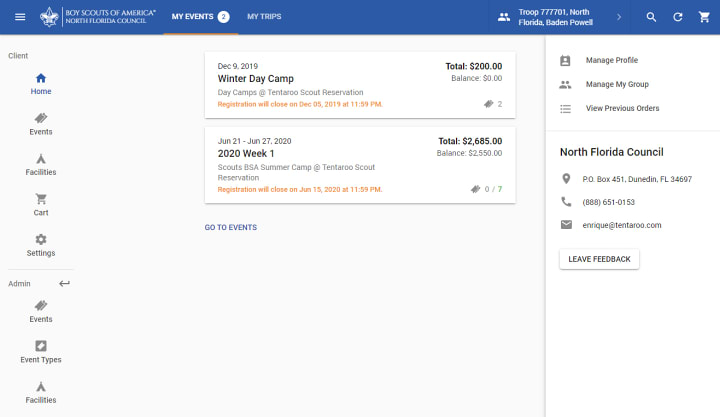Select Home in the Client sidebar
Image resolution: width=720 pixels, height=417 pixels.
click(41, 84)
